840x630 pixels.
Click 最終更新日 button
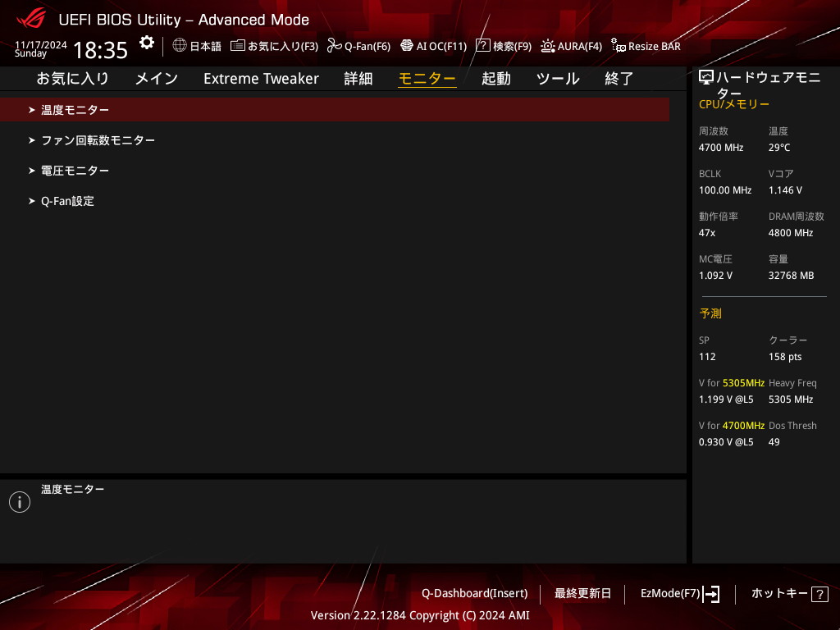click(x=583, y=594)
